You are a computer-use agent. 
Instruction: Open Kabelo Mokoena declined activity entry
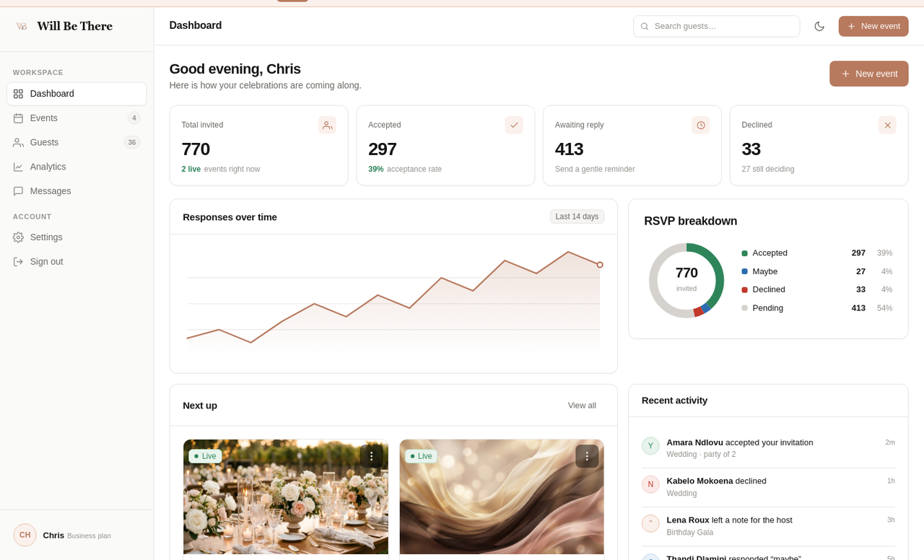(768, 487)
